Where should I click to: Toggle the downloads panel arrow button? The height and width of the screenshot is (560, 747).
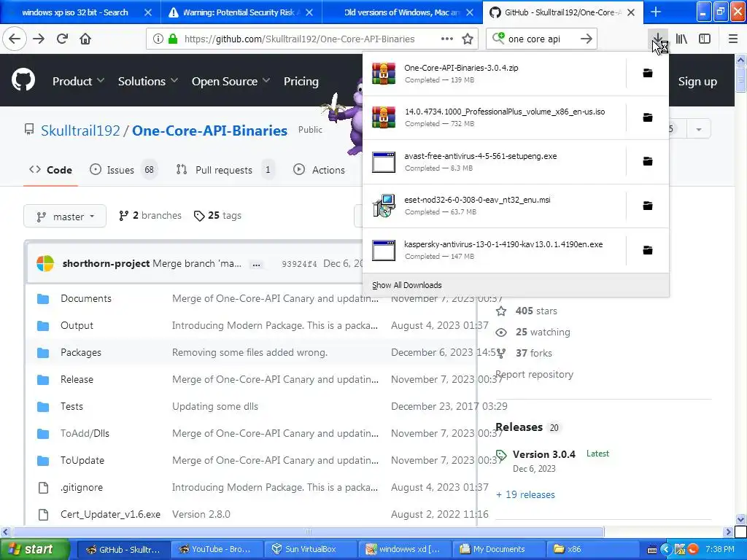pos(658,39)
